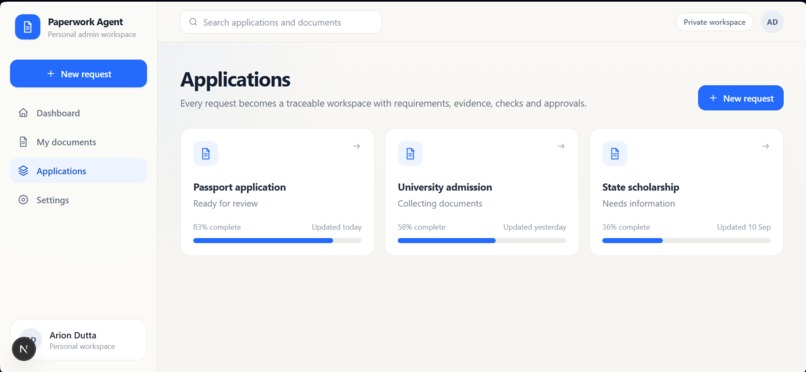Click the Updated yesterday text

[535, 227]
